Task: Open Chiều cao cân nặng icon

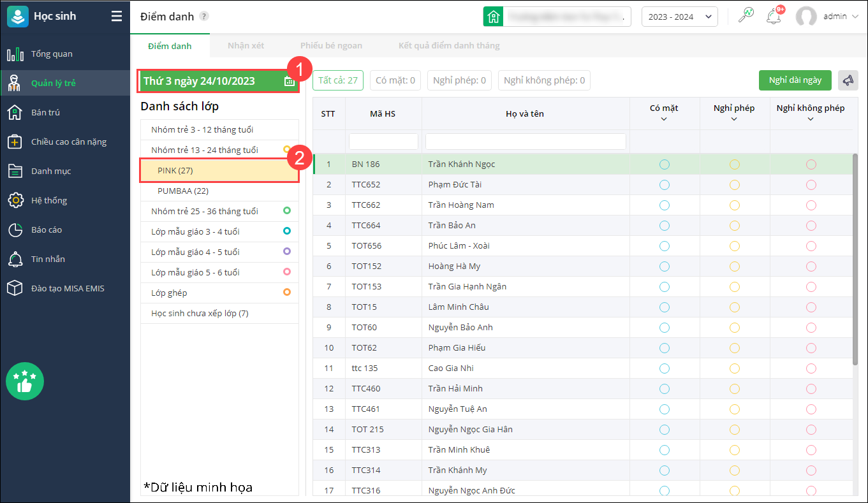Action: (15, 142)
